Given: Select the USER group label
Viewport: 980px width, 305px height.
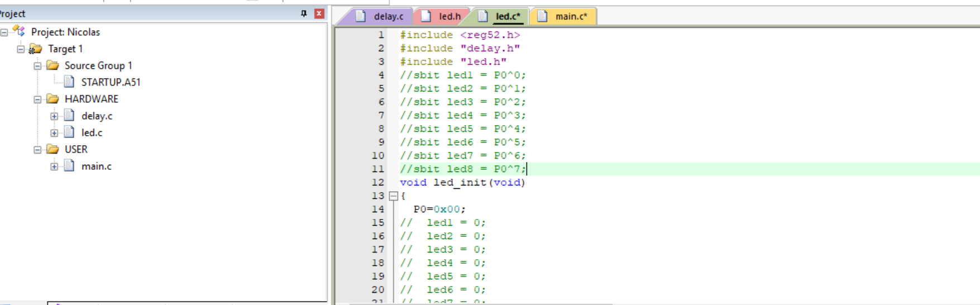Looking at the screenshot, I should pos(76,149).
